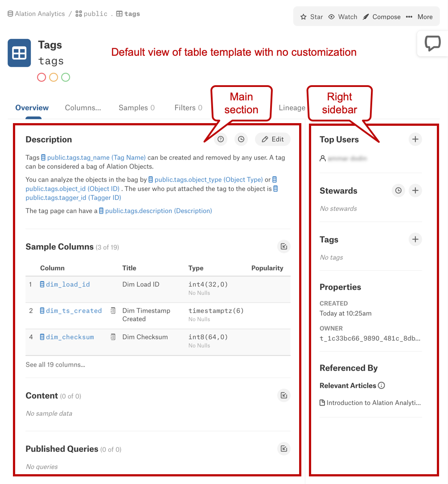This screenshot has height=484, width=448.
Task: Select the orange trust flag circle
Action: coord(53,77)
